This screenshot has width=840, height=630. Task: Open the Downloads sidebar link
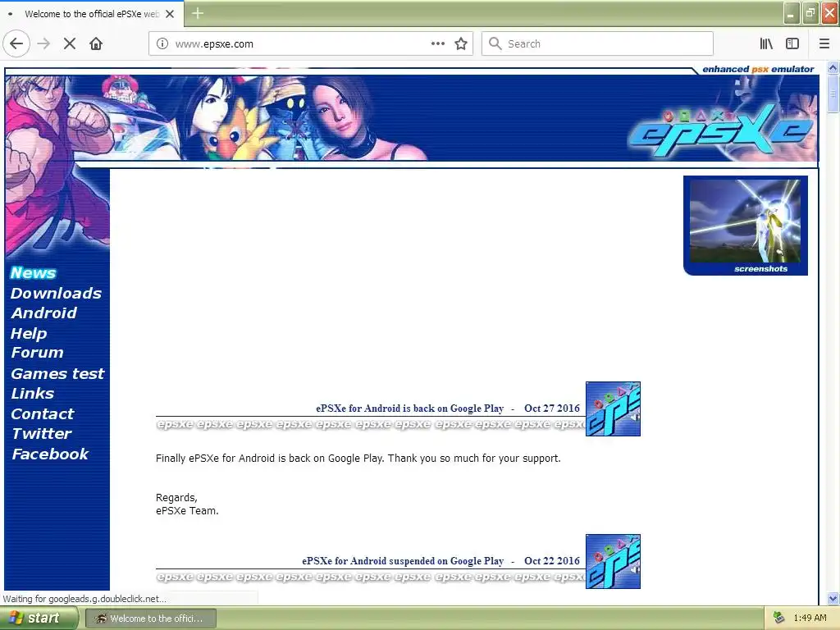pos(56,293)
